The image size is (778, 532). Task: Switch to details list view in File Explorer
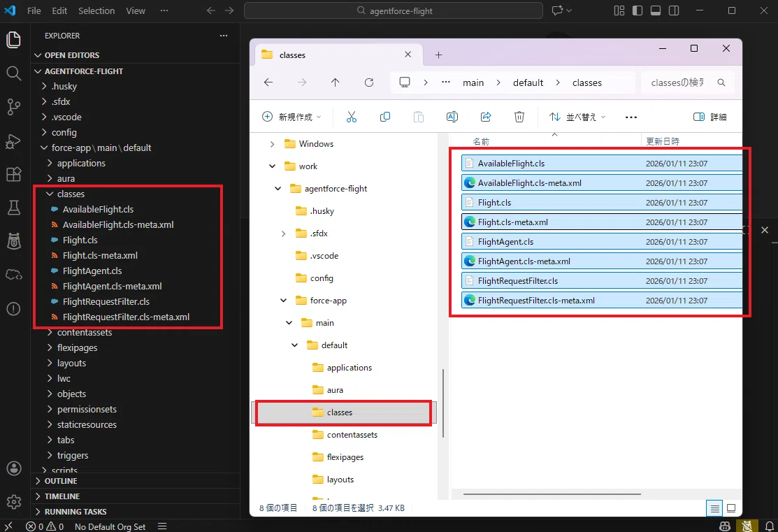point(714,508)
